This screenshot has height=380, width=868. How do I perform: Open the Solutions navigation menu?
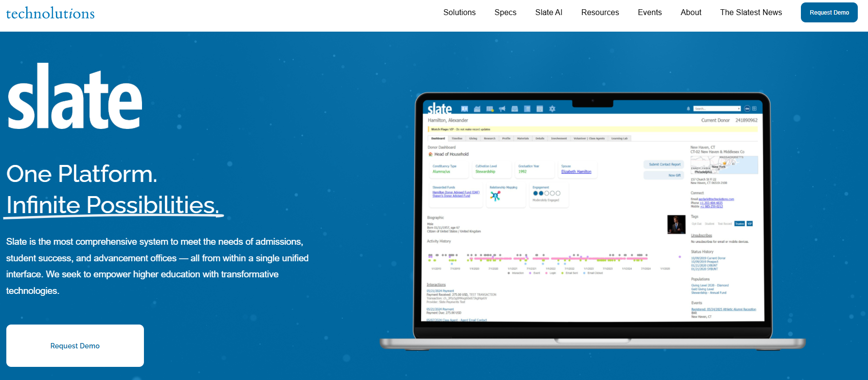tap(459, 13)
